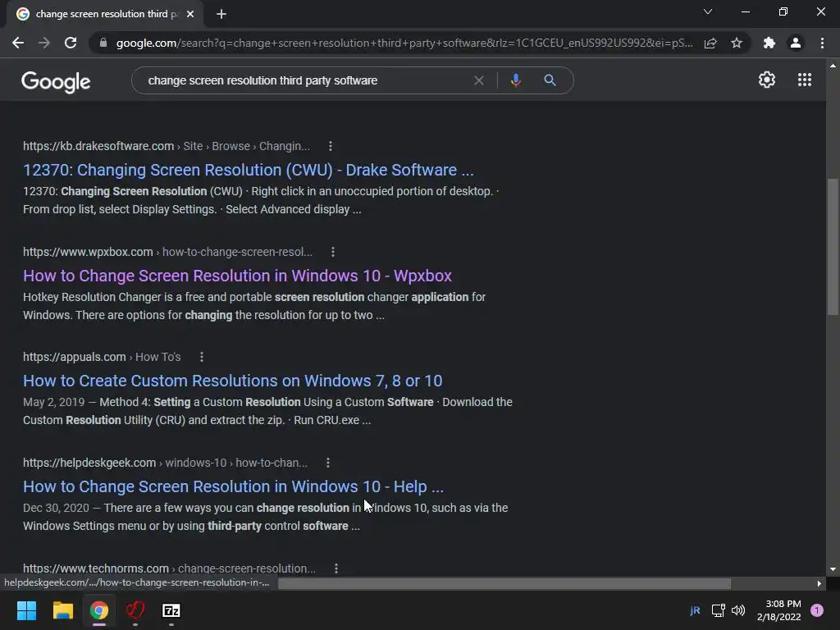Click the www.wpxbox.com URL breadcrumb

pyautogui.click(x=167, y=251)
